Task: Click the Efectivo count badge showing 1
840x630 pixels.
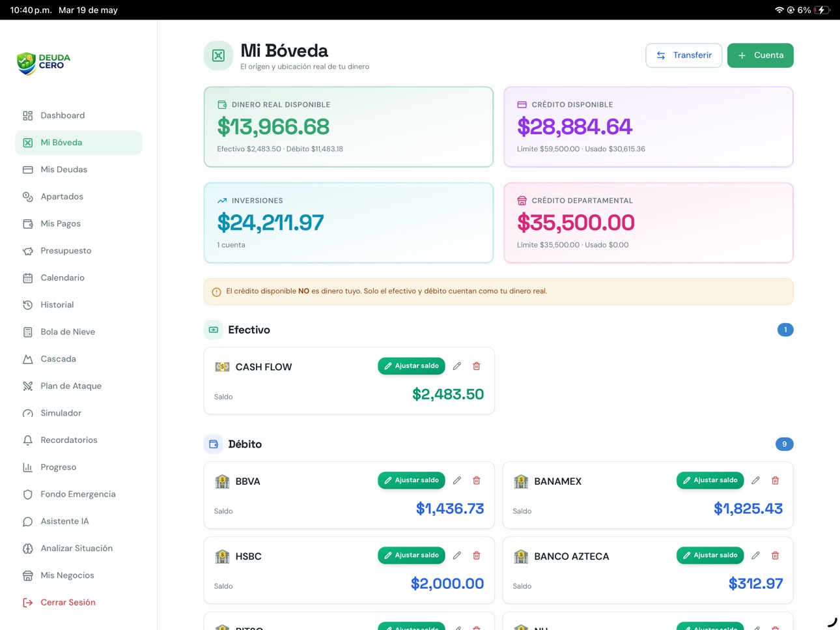Action: [x=785, y=330]
